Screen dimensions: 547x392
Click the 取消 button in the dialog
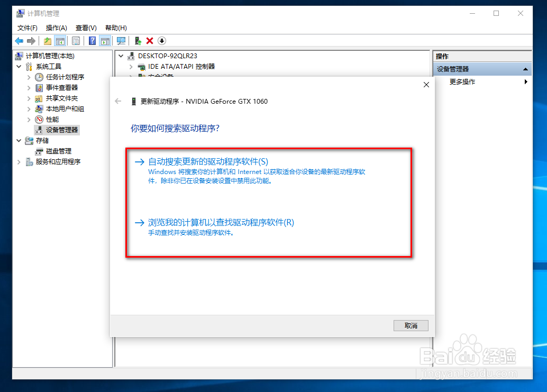point(411,325)
